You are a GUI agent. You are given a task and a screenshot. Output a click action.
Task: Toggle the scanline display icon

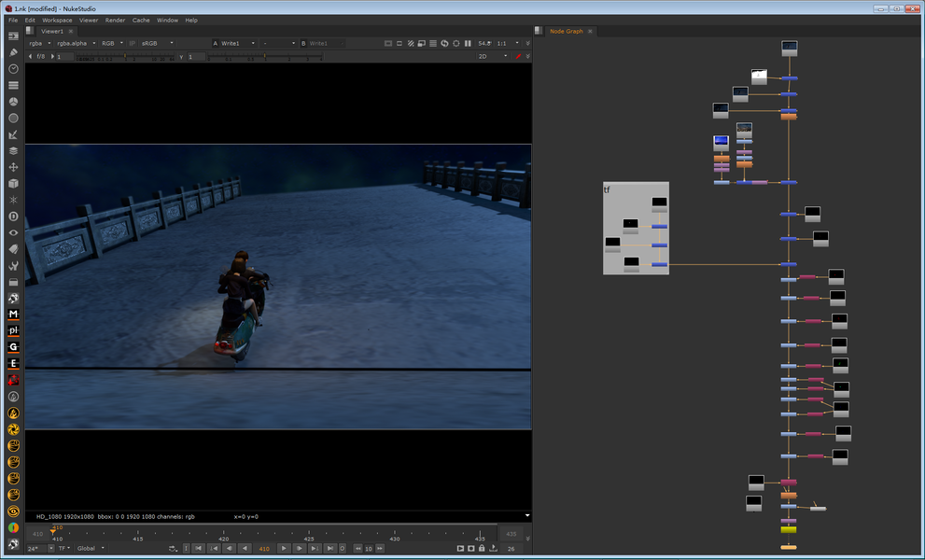click(x=433, y=43)
